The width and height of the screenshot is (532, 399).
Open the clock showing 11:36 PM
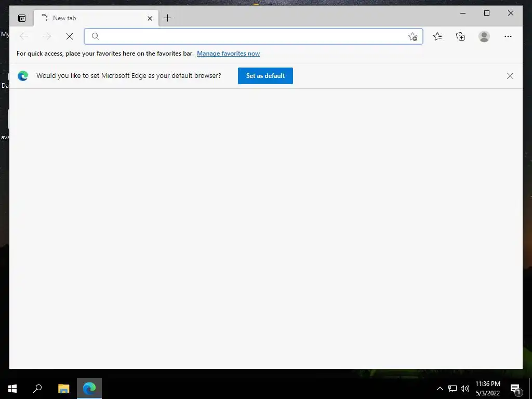pyautogui.click(x=487, y=389)
